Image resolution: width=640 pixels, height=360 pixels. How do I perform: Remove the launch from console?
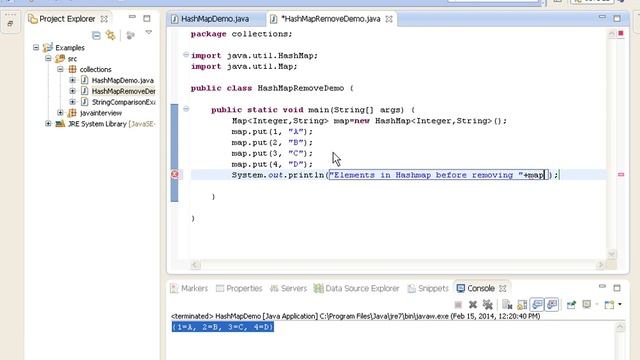(473, 304)
